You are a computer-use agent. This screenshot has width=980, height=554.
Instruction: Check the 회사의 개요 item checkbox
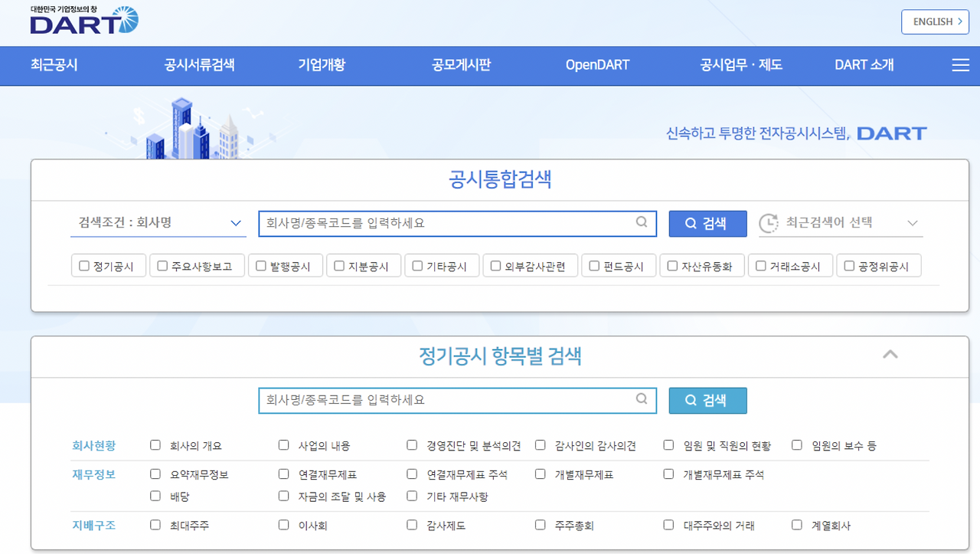(155, 444)
